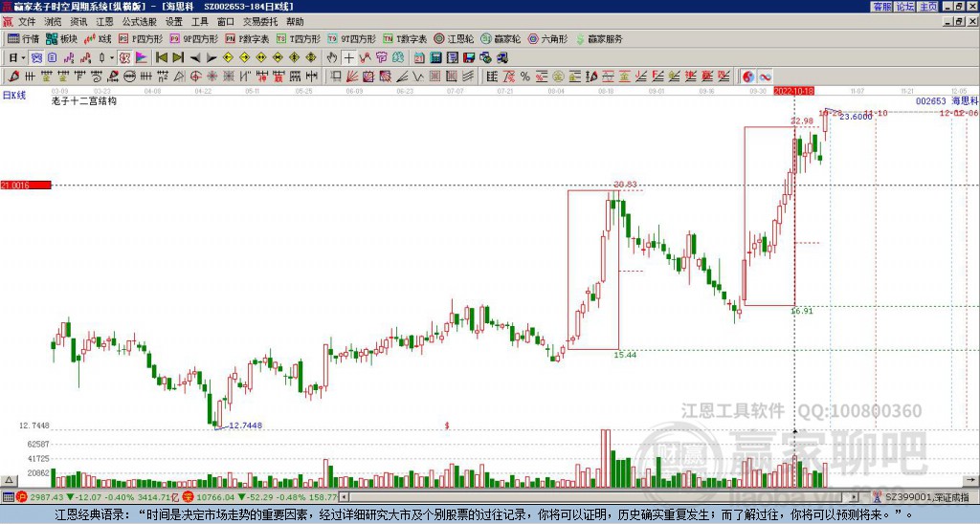Click the 23.6000 price annotation

pyautogui.click(x=856, y=117)
